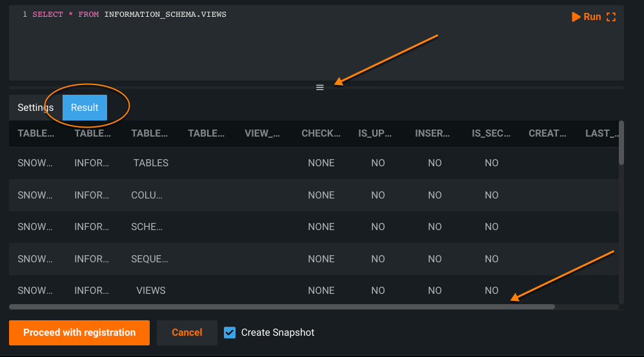Click Proceed with registration button

(79, 333)
